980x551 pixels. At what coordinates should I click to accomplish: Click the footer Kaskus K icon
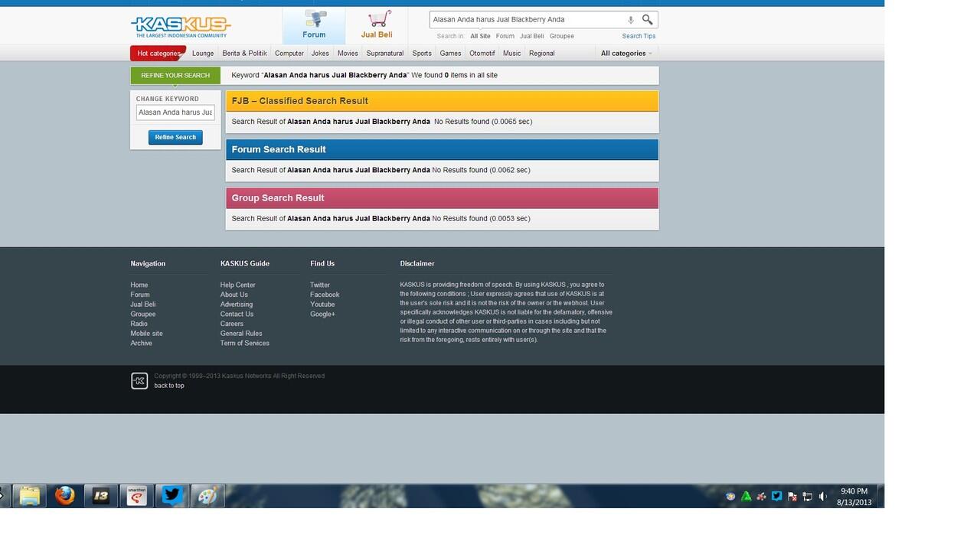[x=139, y=380]
